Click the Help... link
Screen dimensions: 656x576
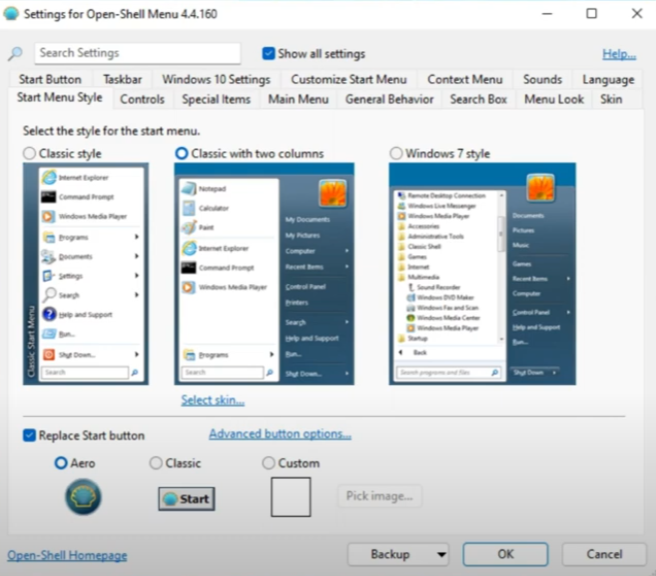619,54
